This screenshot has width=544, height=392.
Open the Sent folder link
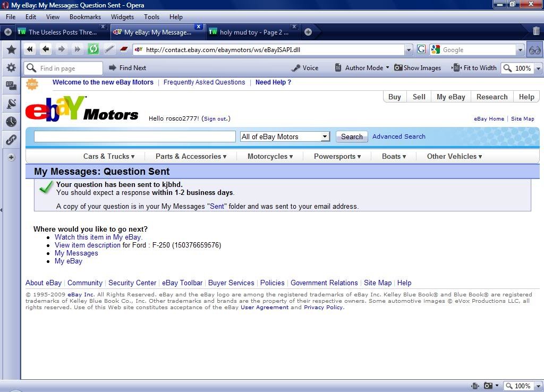point(217,207)
